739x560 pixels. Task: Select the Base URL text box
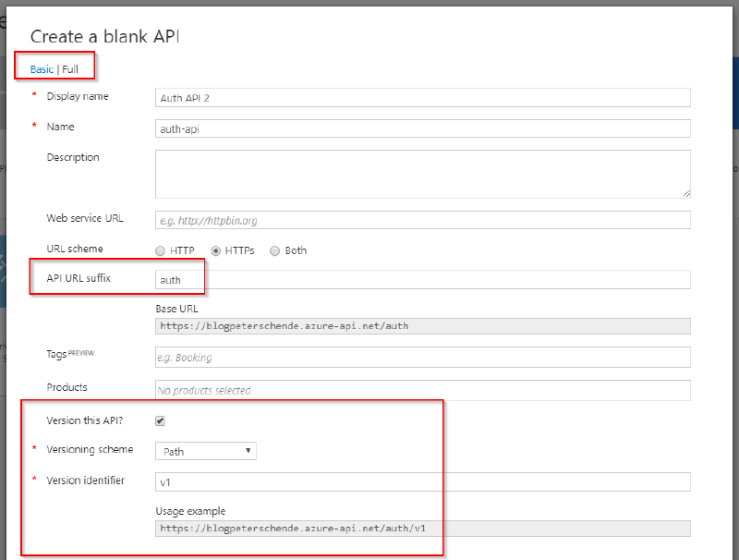click(416, 325)
